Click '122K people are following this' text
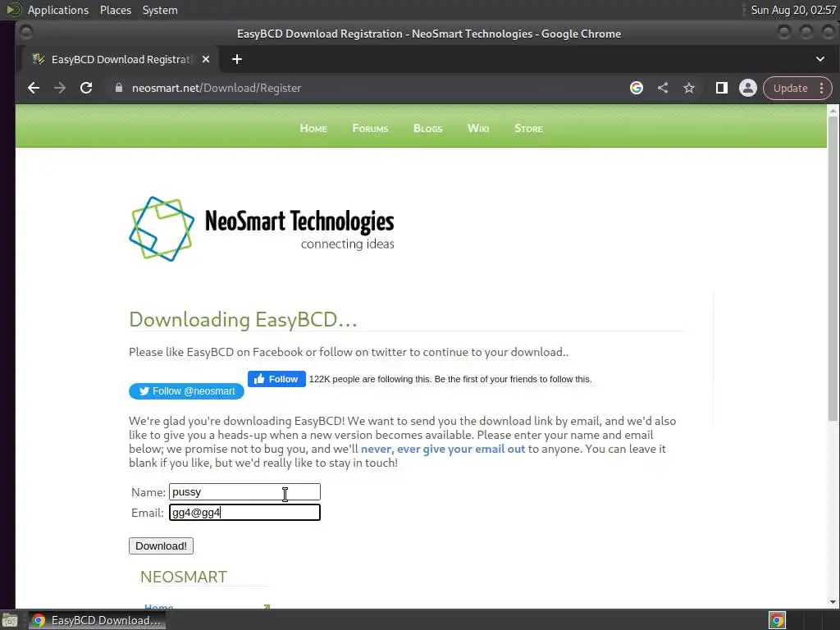 370,379
